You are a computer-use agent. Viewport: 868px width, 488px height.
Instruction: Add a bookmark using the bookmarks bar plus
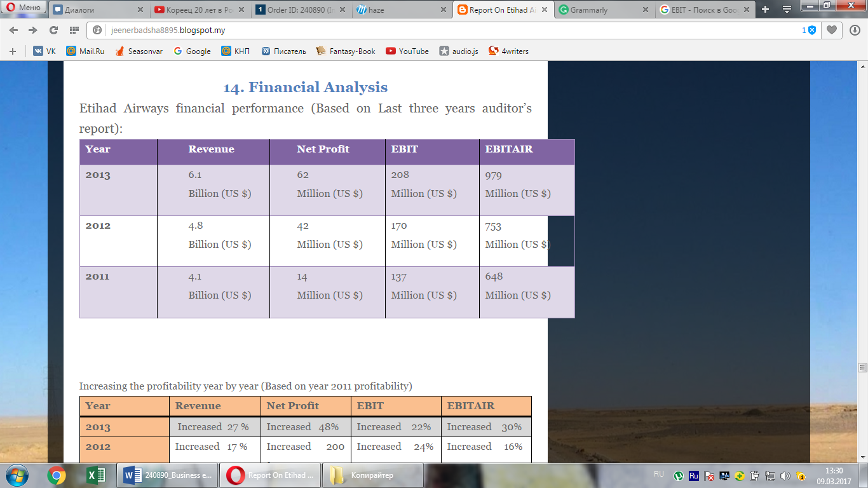(x=12, y=51)
